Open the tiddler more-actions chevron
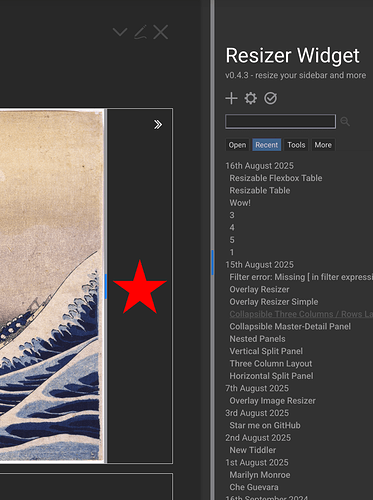The image size is (373, 500). [x=120, y=32]
